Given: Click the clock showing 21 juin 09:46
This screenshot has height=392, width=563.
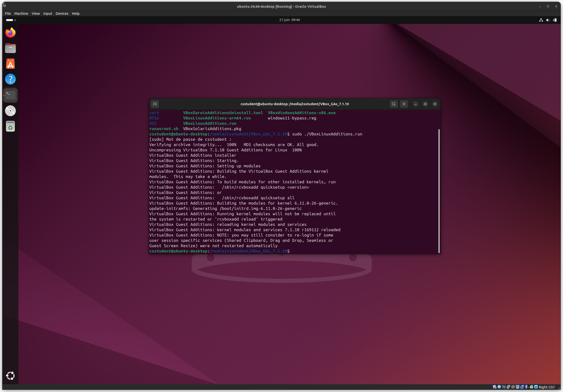Looking at the screenshot, I should [289, 20].
